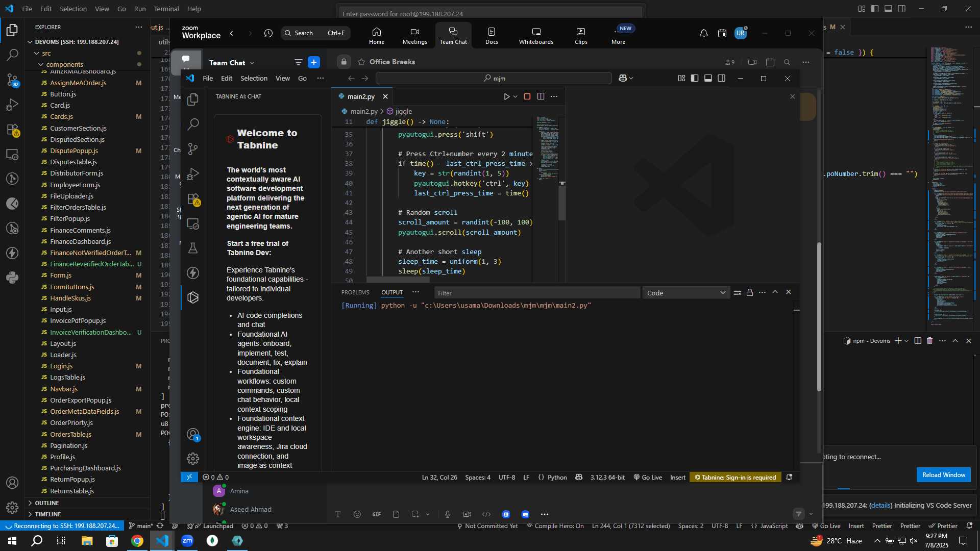Select main2.py editor tab
The height and width of the screenshot is (551, 980).
[361, 96]
